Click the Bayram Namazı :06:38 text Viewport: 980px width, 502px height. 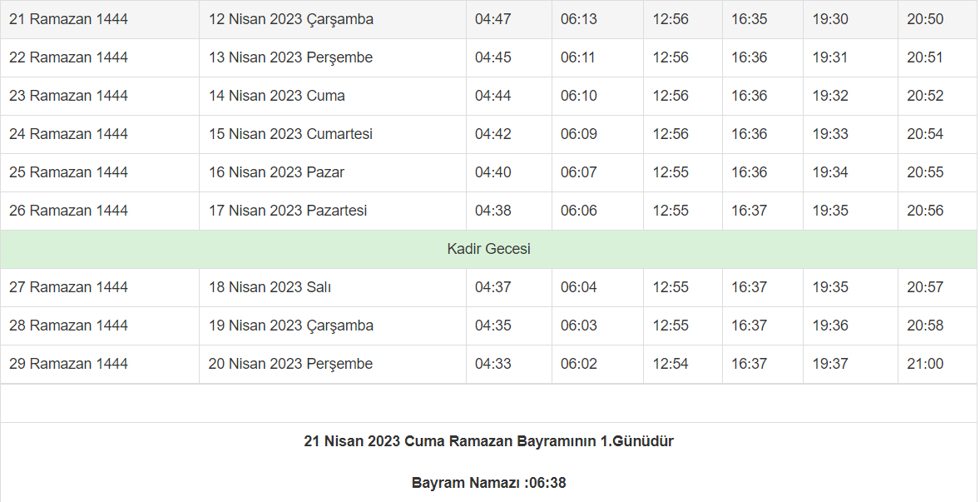[488, 483]
